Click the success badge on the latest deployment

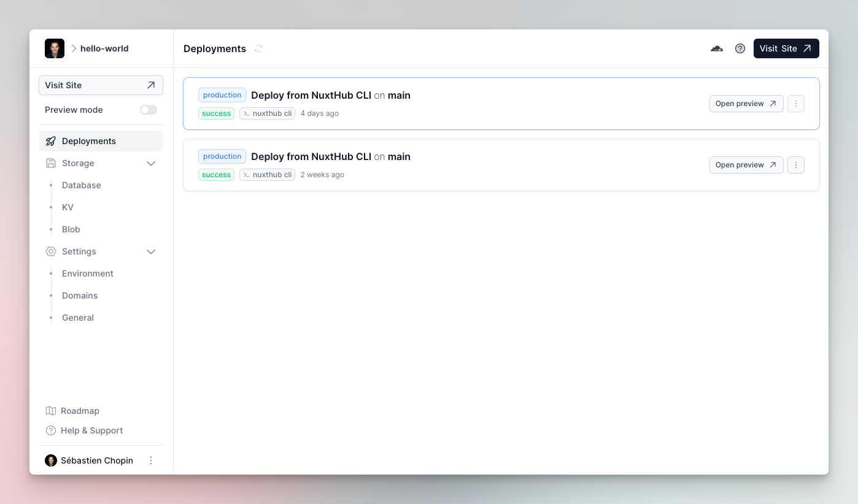pyautogui.click(x=216, y=113)
